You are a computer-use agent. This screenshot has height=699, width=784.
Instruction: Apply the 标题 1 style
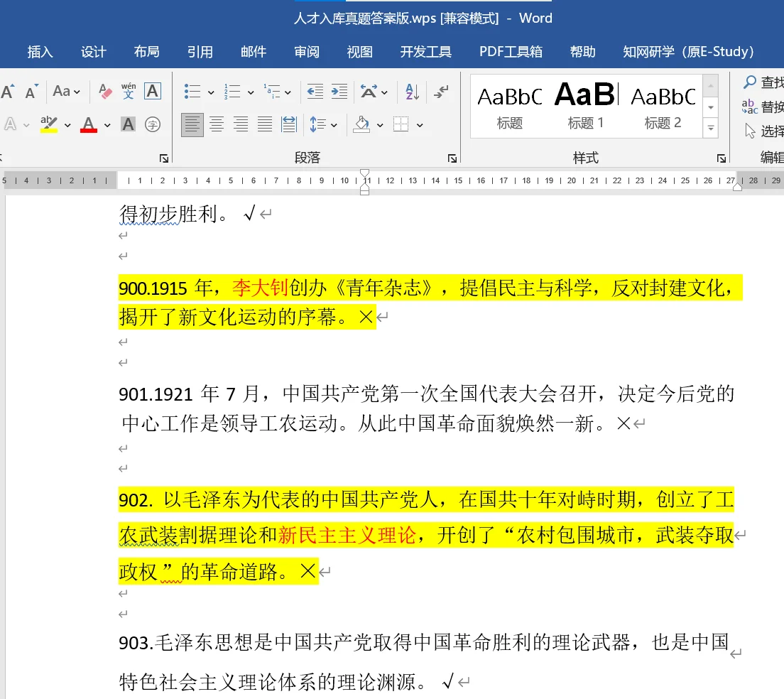[585, 103]
